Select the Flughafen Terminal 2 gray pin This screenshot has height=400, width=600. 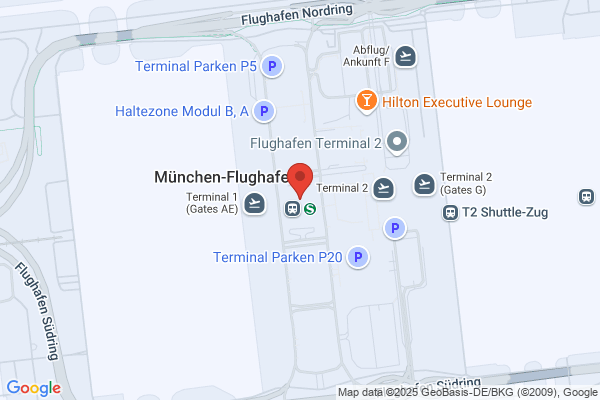[x=397, y=142]
